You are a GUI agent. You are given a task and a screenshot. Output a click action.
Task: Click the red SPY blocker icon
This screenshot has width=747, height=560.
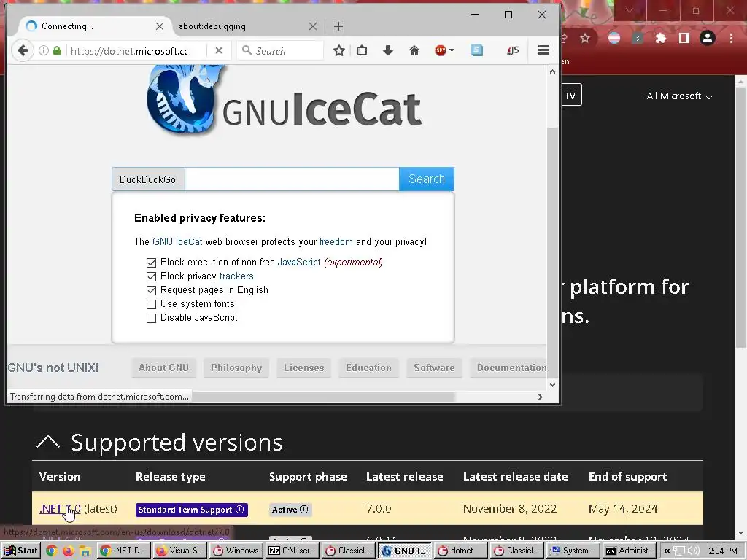[441, 50]
